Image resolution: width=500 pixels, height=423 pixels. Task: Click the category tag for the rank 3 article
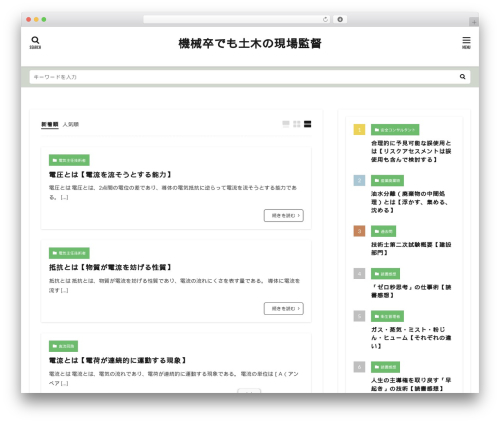(x=383, y=231)
